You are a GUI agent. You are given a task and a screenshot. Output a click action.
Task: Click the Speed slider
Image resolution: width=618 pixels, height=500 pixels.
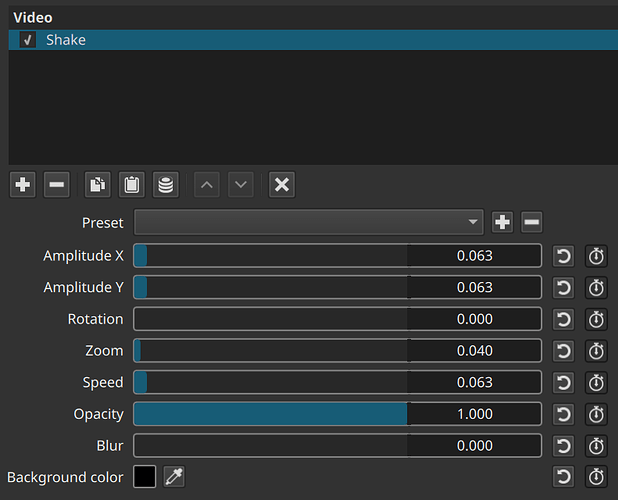coord(270,382)
